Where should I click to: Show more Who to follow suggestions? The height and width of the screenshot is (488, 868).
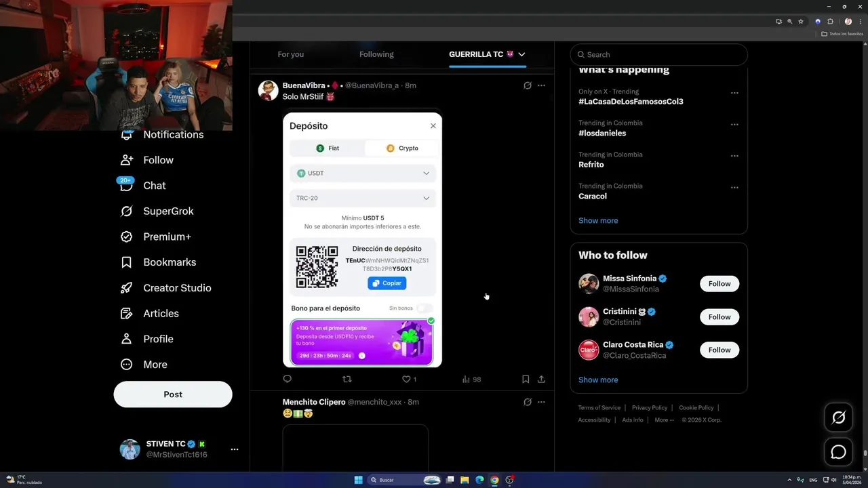(x=598, y=380)
